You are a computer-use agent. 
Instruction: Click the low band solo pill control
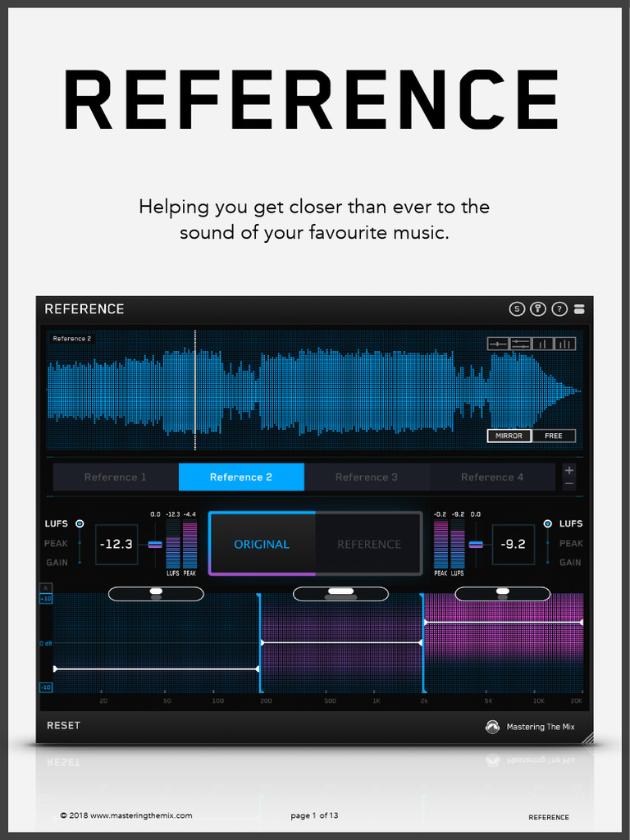click(x=156, y=594)
